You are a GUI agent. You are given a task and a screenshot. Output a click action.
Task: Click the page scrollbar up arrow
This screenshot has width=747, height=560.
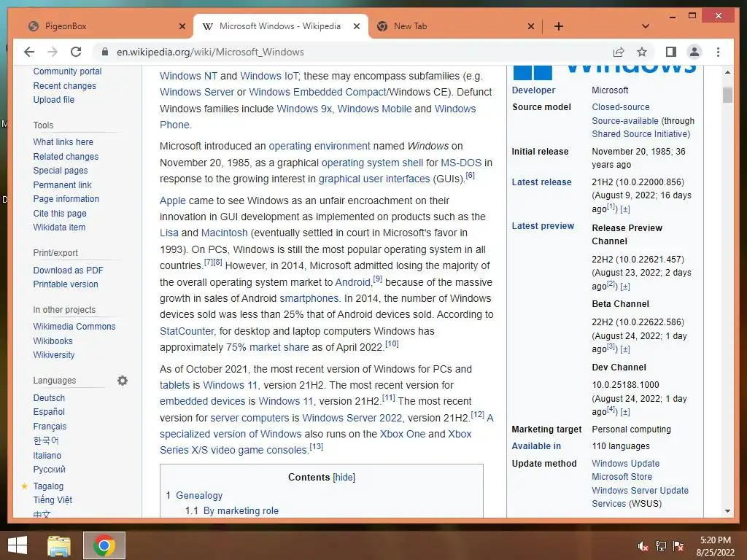click(727, 72)
